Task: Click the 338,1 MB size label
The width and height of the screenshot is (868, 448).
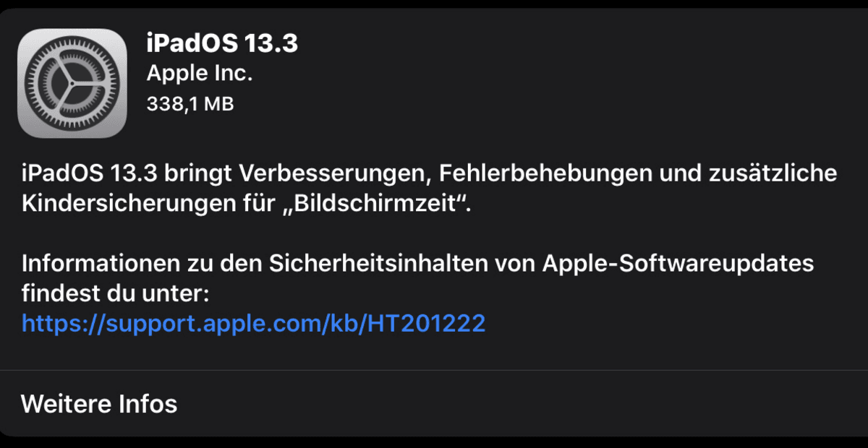Action: [190, 104]
